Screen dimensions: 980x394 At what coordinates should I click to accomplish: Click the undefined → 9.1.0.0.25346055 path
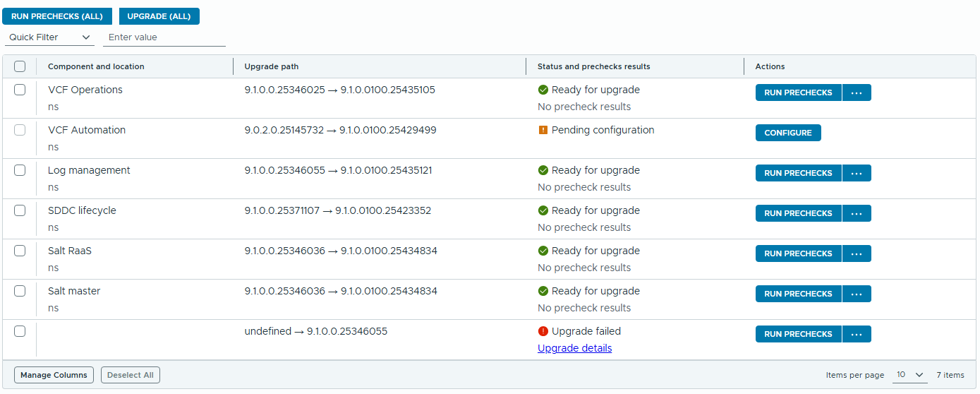coord(315,331)
